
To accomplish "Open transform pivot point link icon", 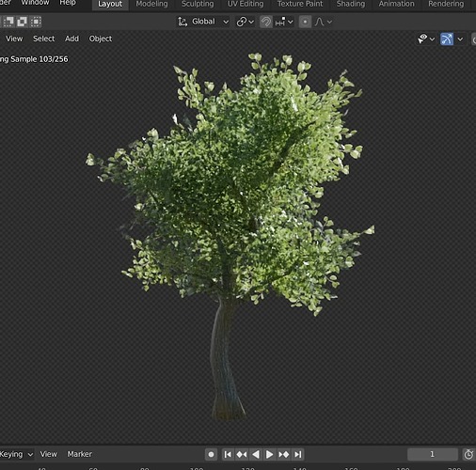I will click(x=245, y=22).
